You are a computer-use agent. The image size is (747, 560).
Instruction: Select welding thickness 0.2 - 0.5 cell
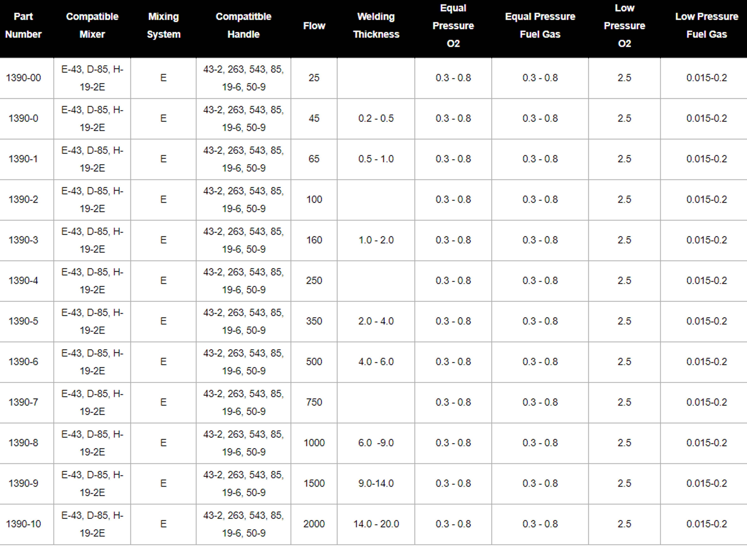[376, 119]
